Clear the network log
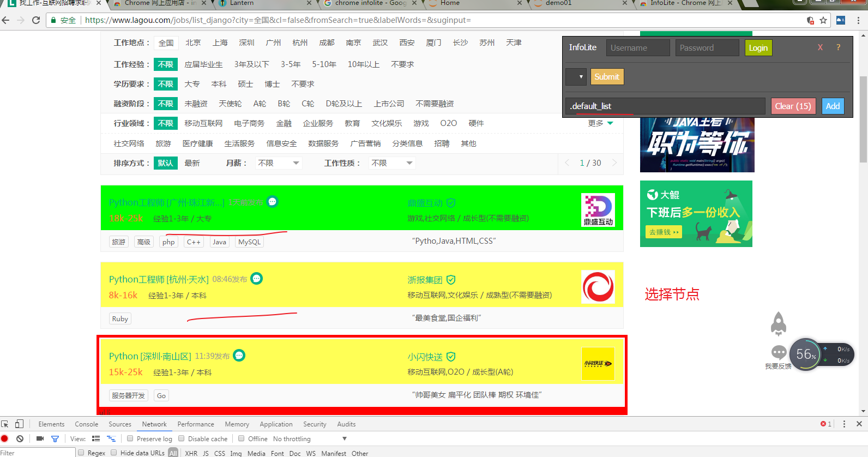This screenshot has height=457, width=868. (x=20, y=438)
